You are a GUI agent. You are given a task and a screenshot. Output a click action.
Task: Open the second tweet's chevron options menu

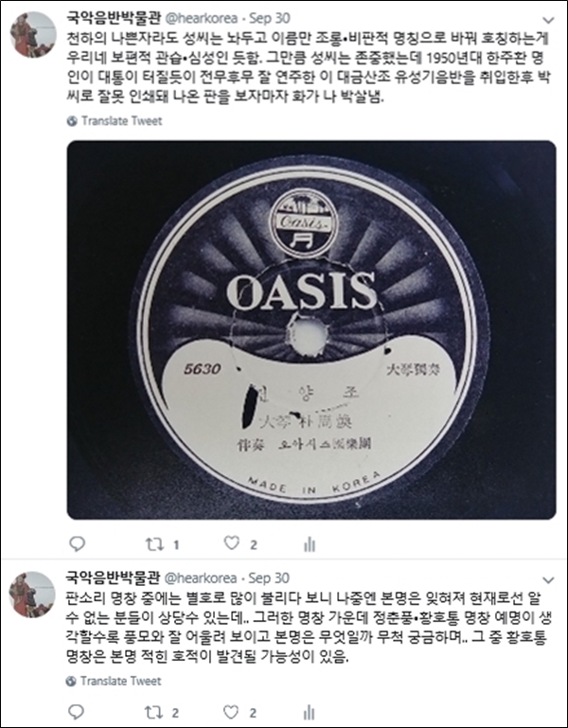click(x=549, y=580)
